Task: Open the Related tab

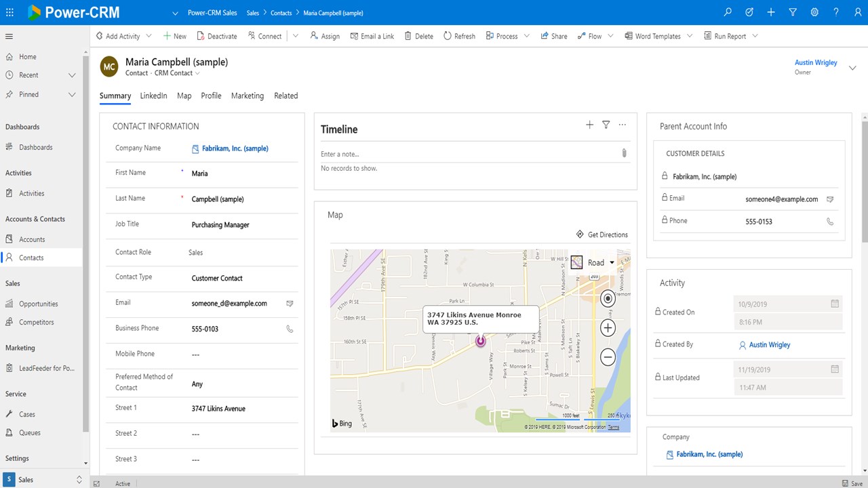Action: [286, 96]
